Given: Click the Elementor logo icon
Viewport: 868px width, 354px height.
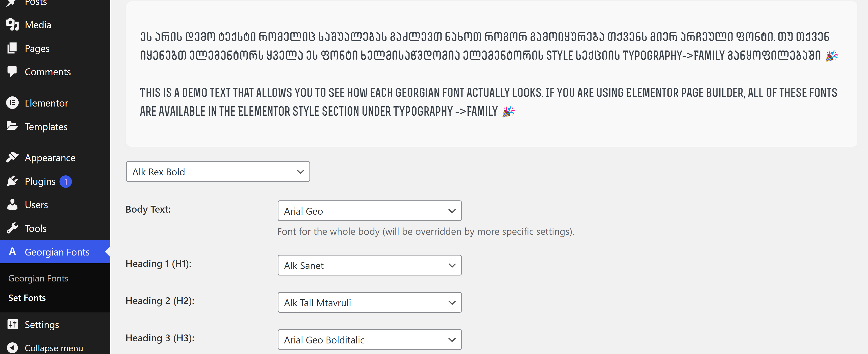Looking at the screenshot, I should (x=12, y=103).
